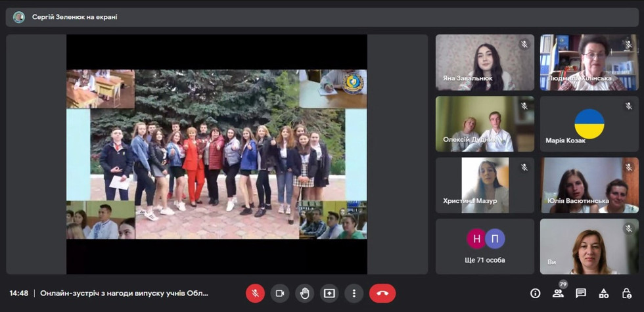Click the muted mic icon on Марія Козак tile
Viewport: 644px width, 312px height.
point(628,106)
